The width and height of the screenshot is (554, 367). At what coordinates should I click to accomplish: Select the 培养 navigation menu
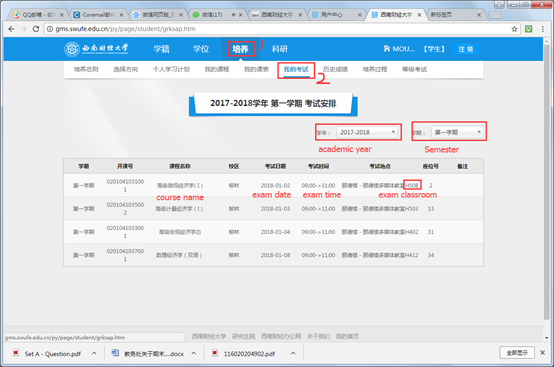coord(240,49)
